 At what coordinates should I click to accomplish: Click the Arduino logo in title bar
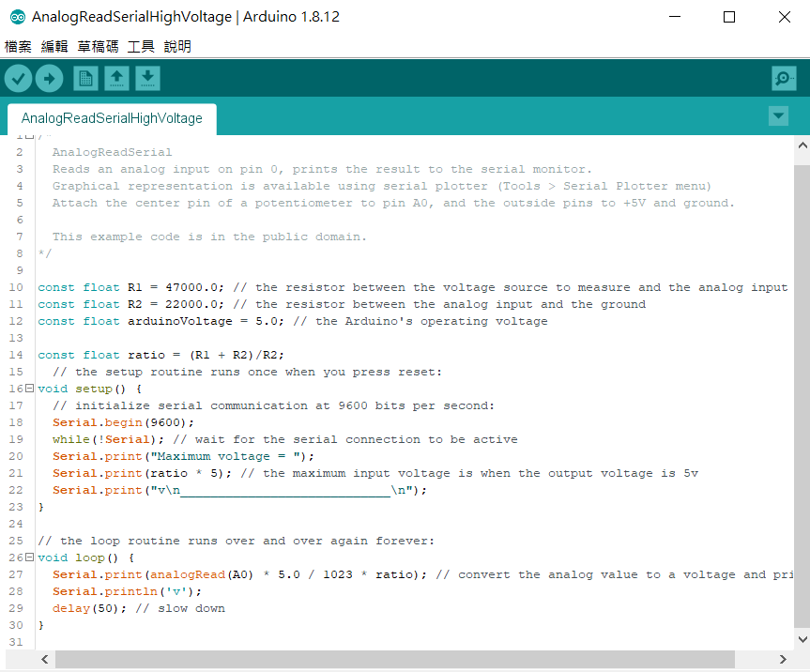click(x=17, y=17)
